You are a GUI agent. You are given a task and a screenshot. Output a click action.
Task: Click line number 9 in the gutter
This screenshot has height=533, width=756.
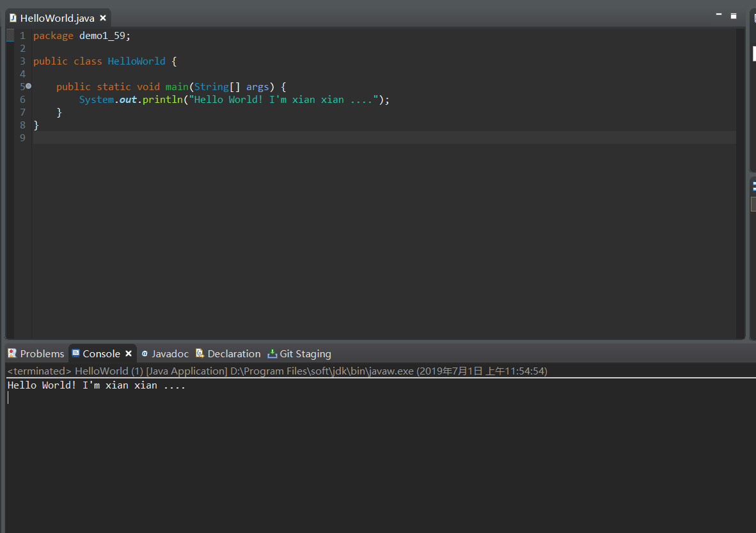[x=22, y=138]
